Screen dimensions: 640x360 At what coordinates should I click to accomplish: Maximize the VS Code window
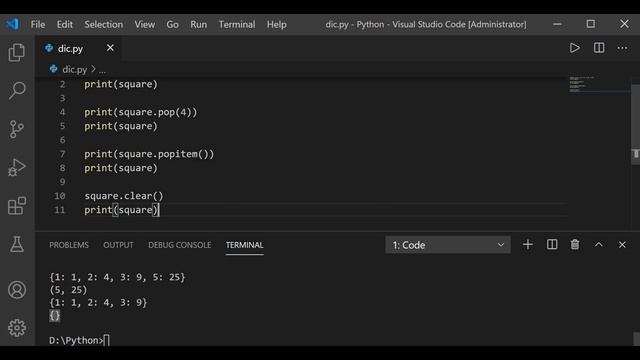click(x=591, y=24)
